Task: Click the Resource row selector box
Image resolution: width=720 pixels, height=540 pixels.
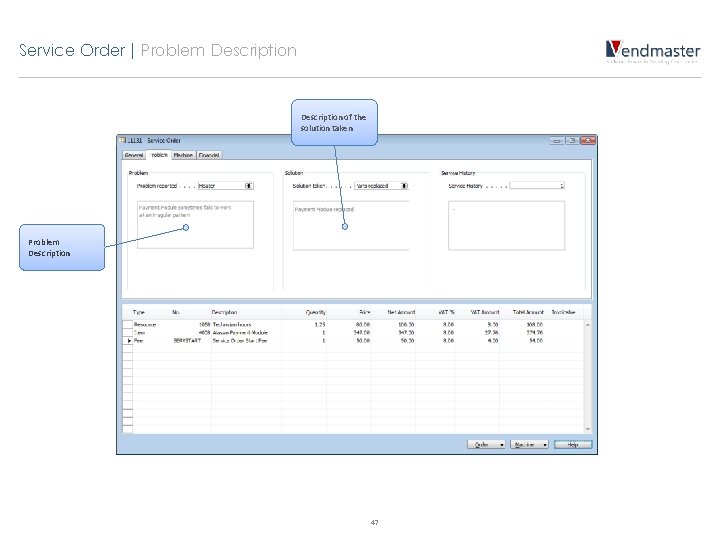Action: 128,325
